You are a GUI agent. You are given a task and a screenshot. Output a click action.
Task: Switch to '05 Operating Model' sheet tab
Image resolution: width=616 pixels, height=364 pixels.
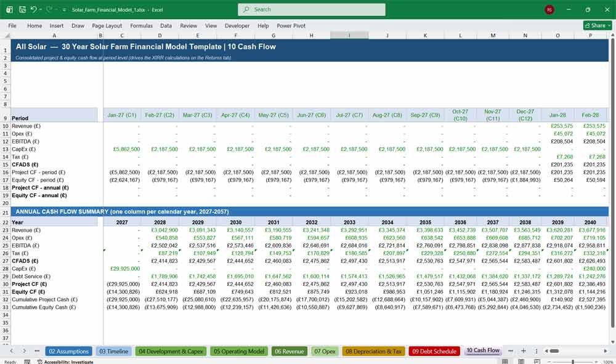tap(239, 351)
